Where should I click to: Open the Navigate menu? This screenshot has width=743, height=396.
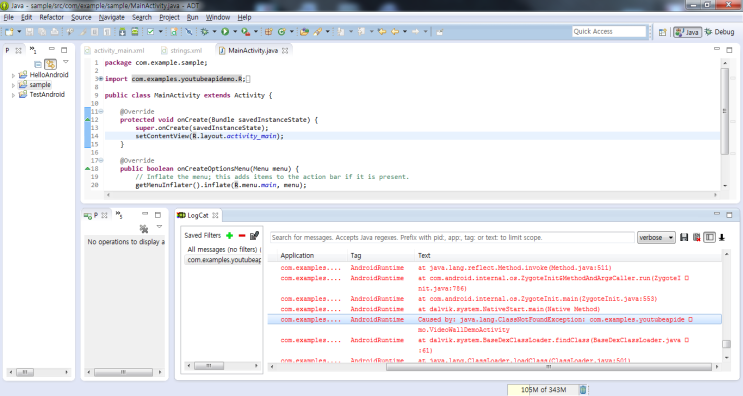click(x=111, y=18)
